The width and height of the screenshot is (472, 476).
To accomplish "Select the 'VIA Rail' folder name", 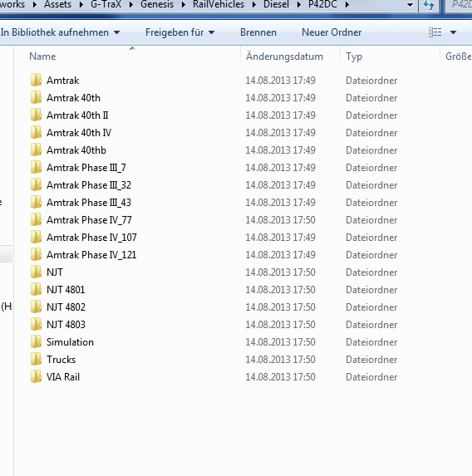I will pos(63,377).
